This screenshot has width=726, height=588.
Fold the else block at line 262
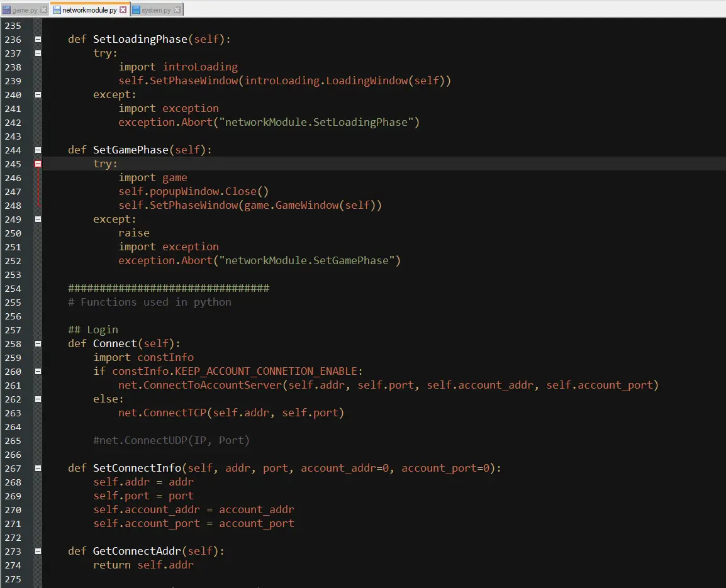(x=38, y=399)
